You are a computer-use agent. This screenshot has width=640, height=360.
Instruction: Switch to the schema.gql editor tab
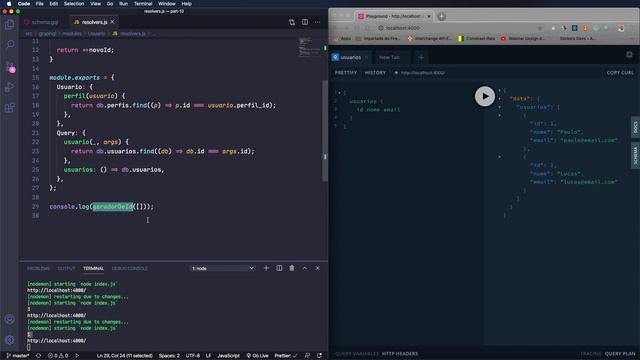tap(41, 22)
